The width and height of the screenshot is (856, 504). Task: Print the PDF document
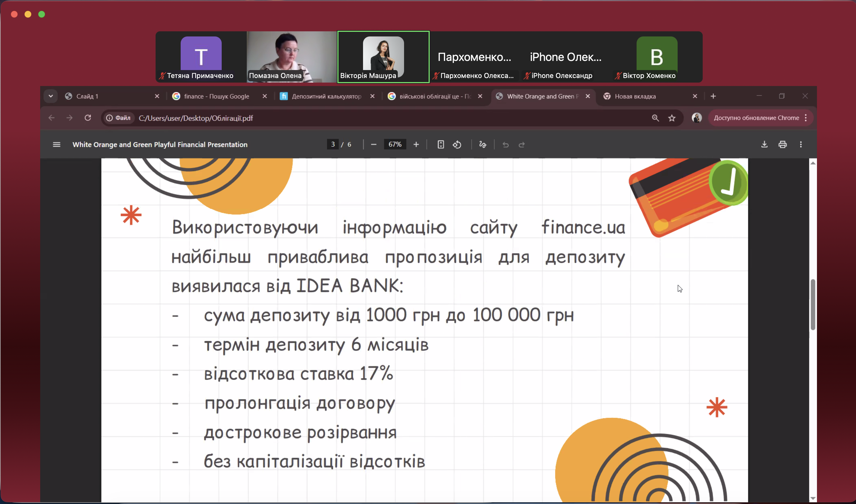(782, 145)
